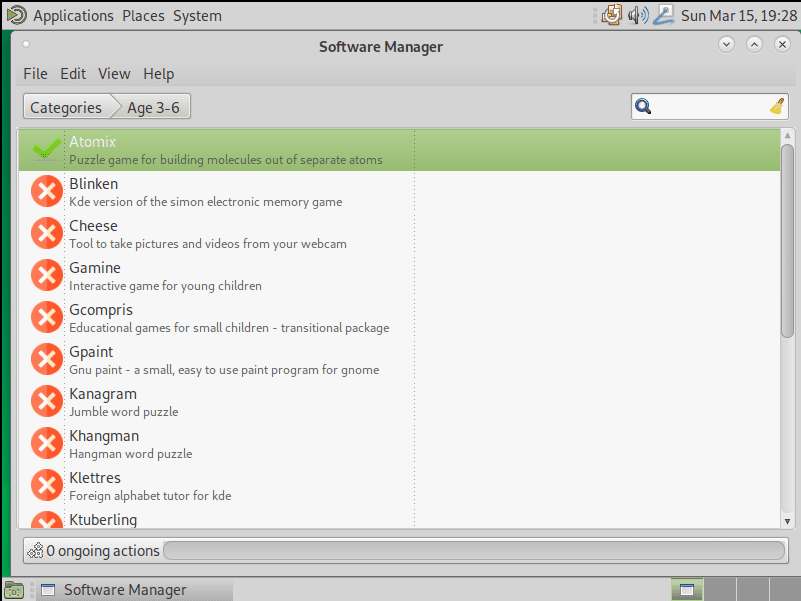
Task: Click 'Gnu paint' description line
Action: click(224, 370)
